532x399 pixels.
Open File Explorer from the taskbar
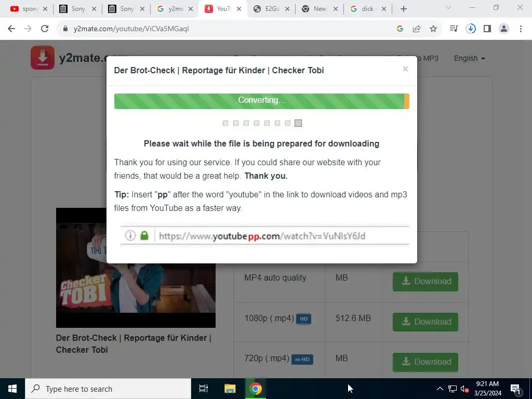click(x=230, y=389)
